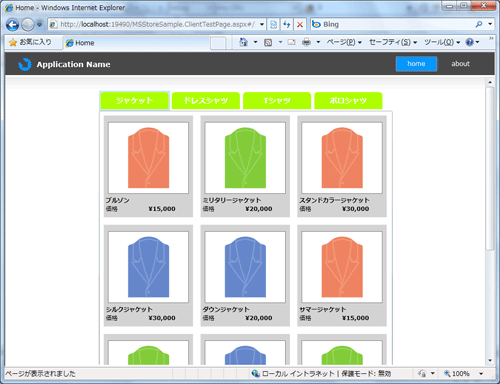Expand the zoom level dropdown arrow

(481, 374)
